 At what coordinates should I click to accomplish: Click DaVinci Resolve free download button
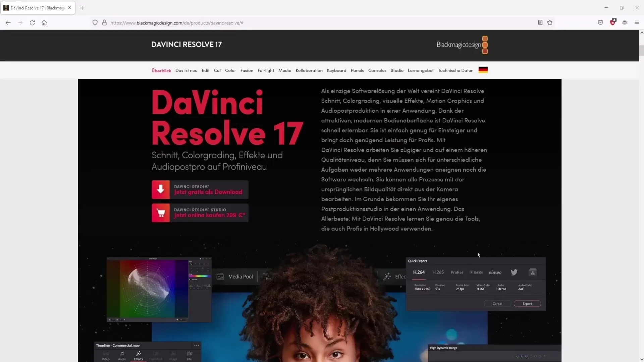(x=200, y=189)
